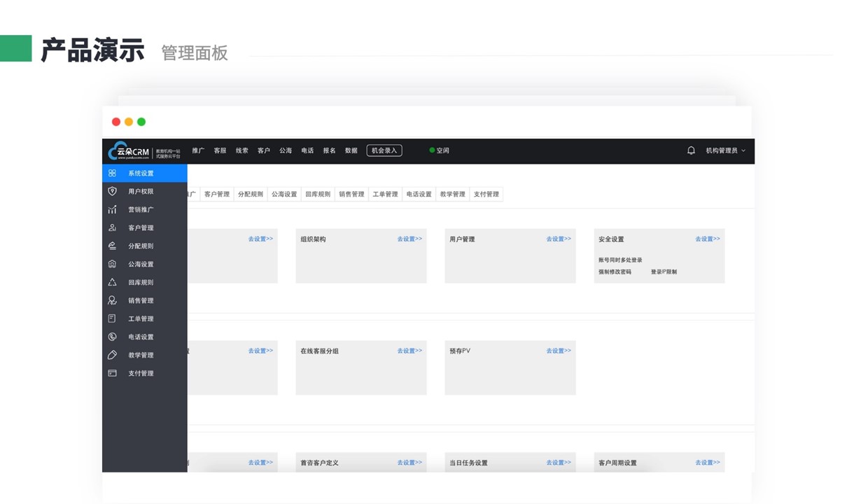The image size is (847, 504).
Task: Select the Phone Settings icon in sidebar
Action: [112, 337]
